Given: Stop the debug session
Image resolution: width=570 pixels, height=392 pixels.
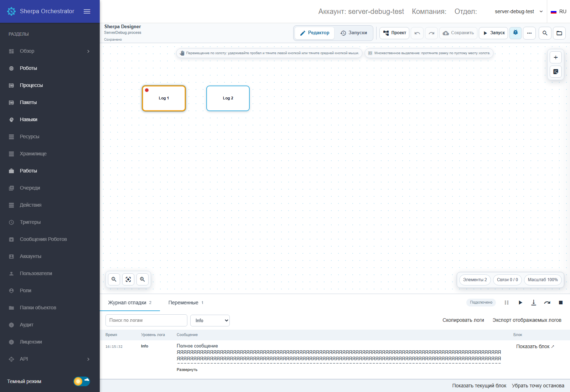Looking at the screenshot, I should pos(561,303).
